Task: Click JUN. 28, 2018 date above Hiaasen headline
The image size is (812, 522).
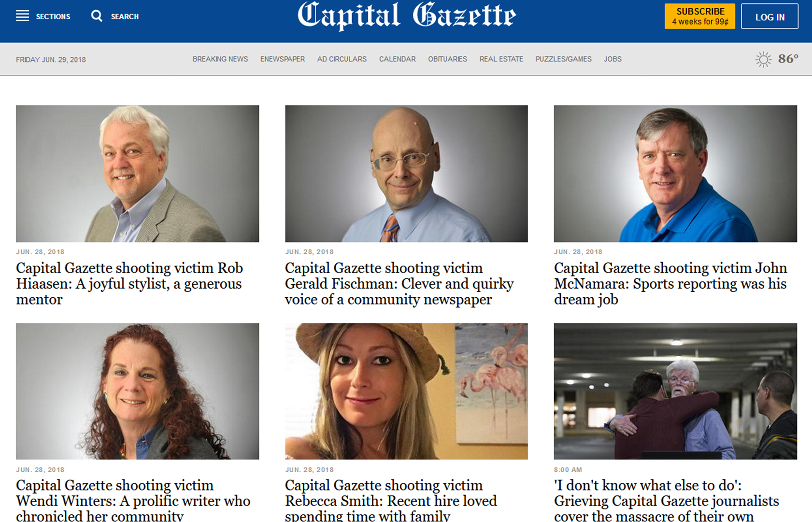Action: click(40, 252)
